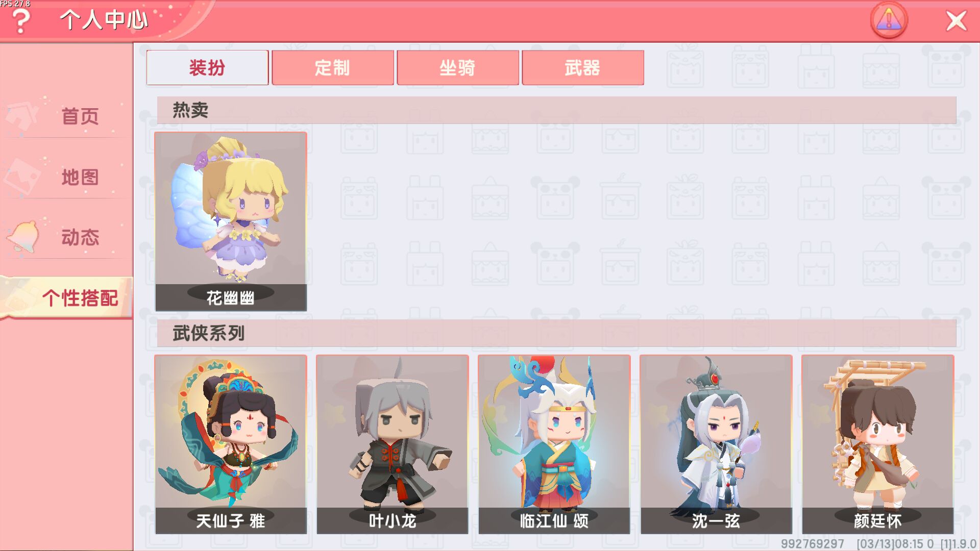Select the 颜廷怀 skin card
The image size is (980, 551).
[x=878, y=444]
